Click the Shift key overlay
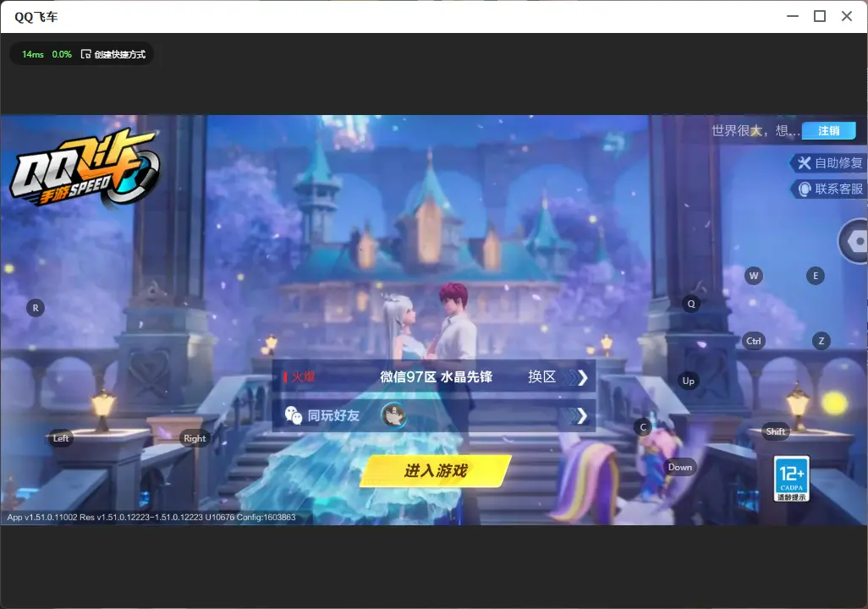The height and width of the screenshot is (609, 868). point(776,432)
